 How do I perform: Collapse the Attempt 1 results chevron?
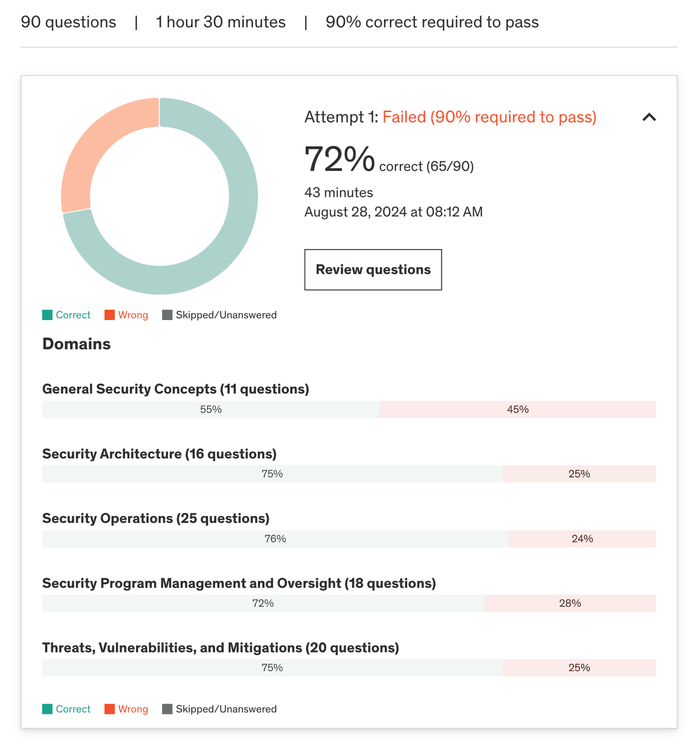pyautogui.click(x=649, y=117)
